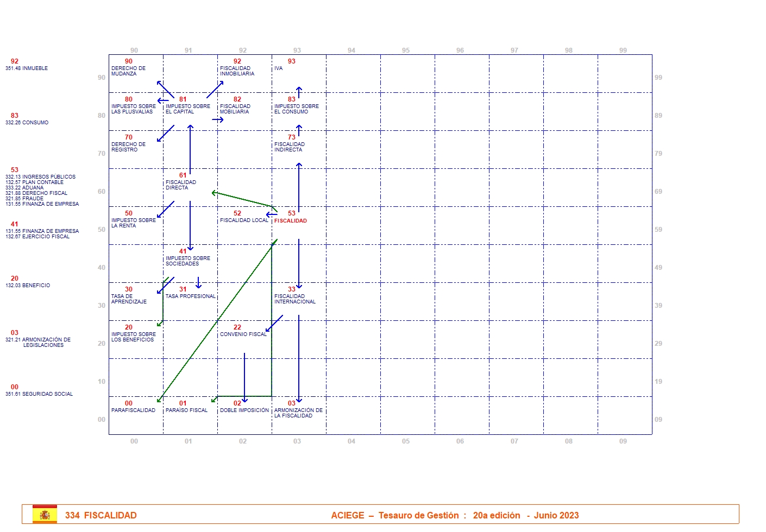Open the central FISCALIDAD term in red
The image size is (766, 532).
pyautogui.click(x=290, y=221)
